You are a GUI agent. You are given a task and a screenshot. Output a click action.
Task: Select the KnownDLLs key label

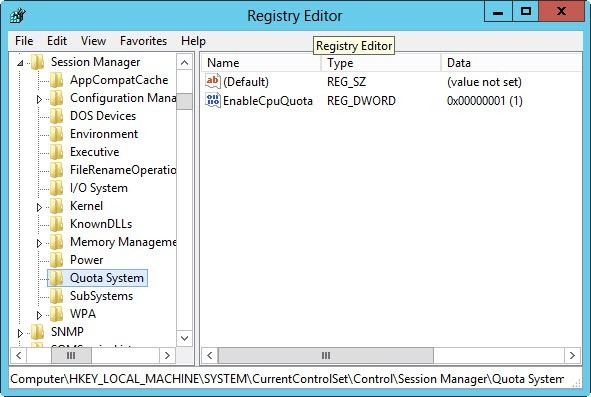tap(101, 224)
